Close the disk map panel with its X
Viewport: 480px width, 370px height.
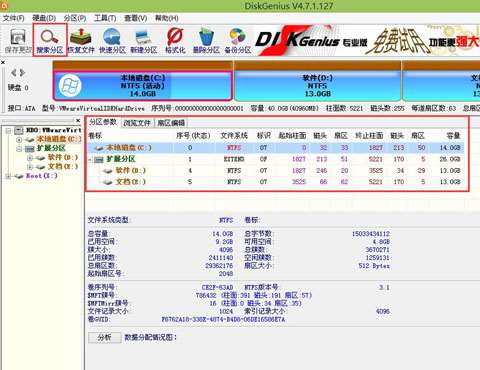coord(3,62)
